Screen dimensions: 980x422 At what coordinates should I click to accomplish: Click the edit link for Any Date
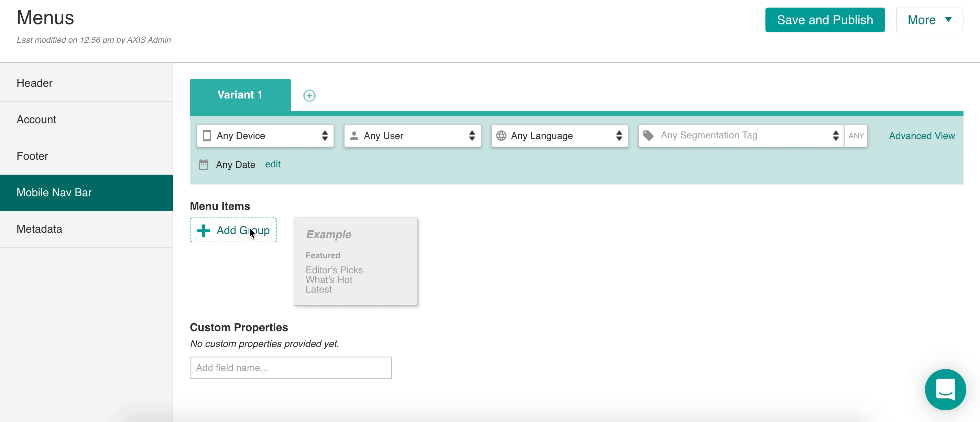tap(273, 164)
